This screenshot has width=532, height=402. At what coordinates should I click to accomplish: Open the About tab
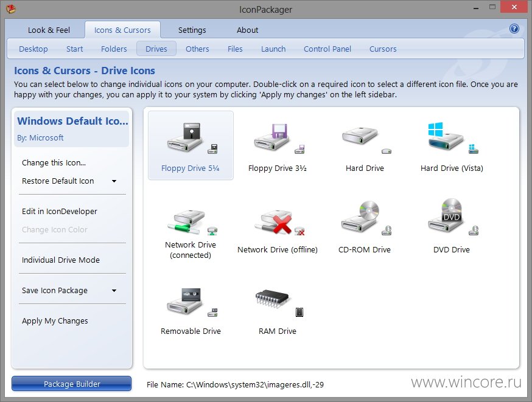point(247,30)
